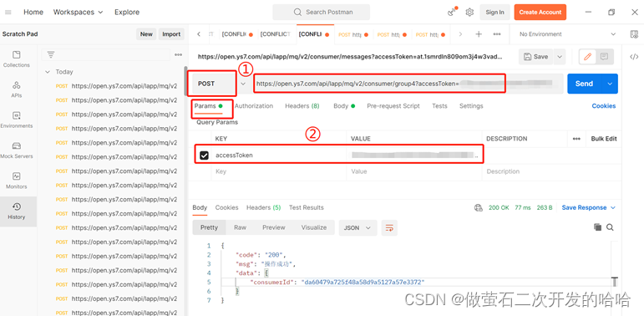Open the Cookies link
The height and width of the screenshot is (316, 644).
click(x=603, y=106)
